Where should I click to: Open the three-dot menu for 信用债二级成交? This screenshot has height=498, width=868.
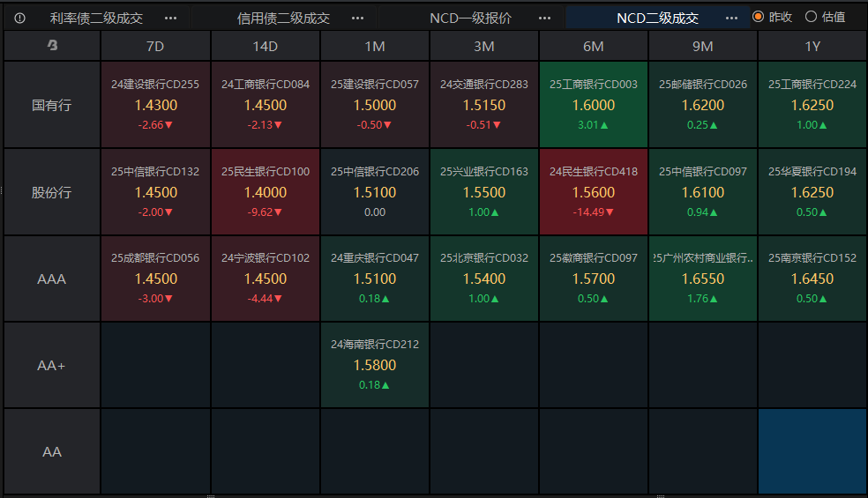pyautogui.click(x=357, y=19)
